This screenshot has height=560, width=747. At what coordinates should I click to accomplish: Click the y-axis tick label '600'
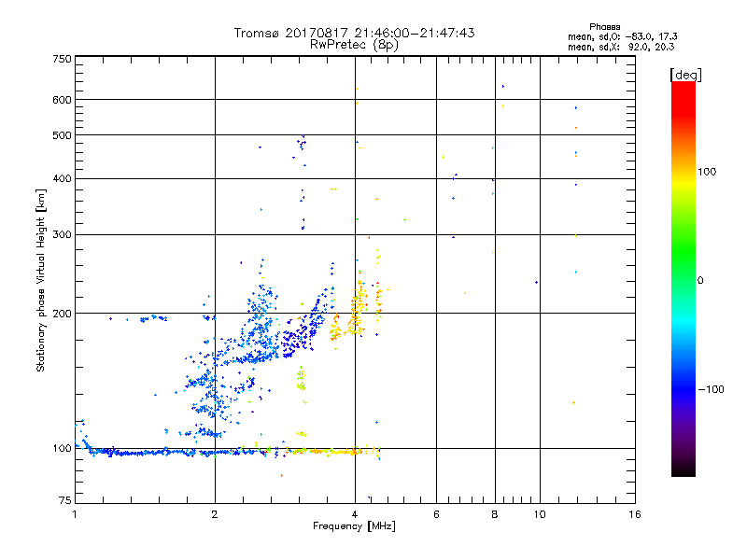coord(62,100)
